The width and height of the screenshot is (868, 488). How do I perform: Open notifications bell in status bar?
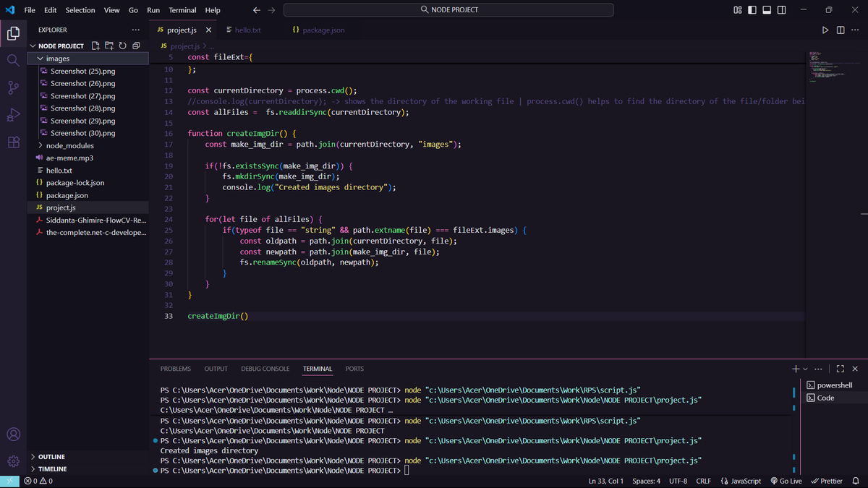[856, 481]
